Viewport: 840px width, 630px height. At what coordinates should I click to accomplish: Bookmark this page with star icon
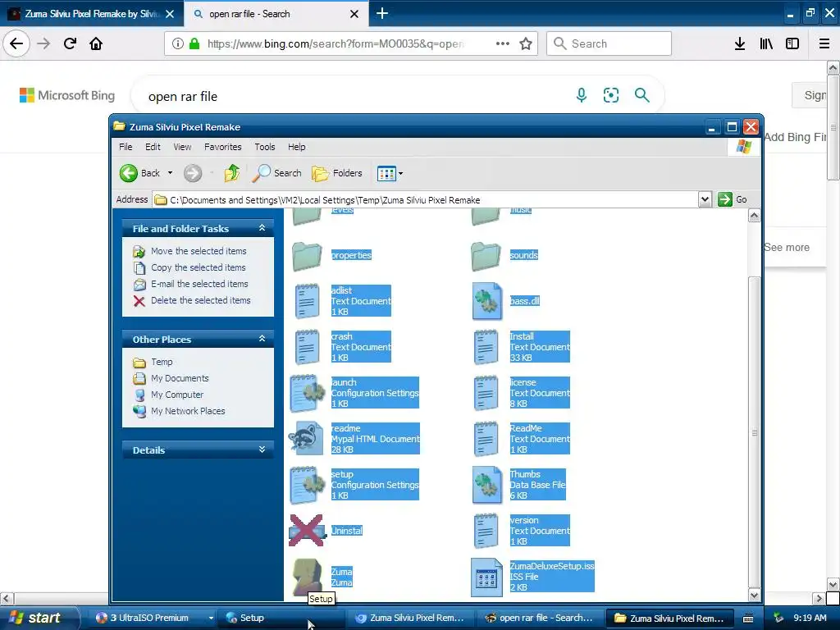click(x=526, y=43)
